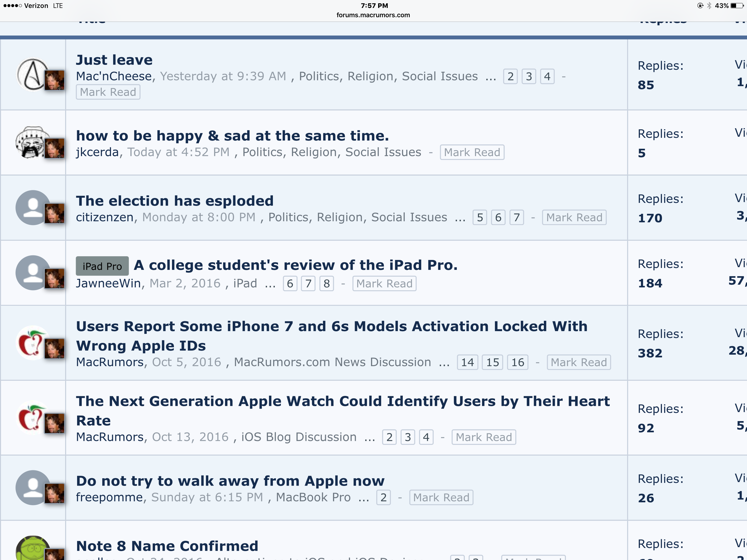Open Politics forum link under 'Just leave'
Viewport: 747px width, 560px height.
tap(388, 76)
